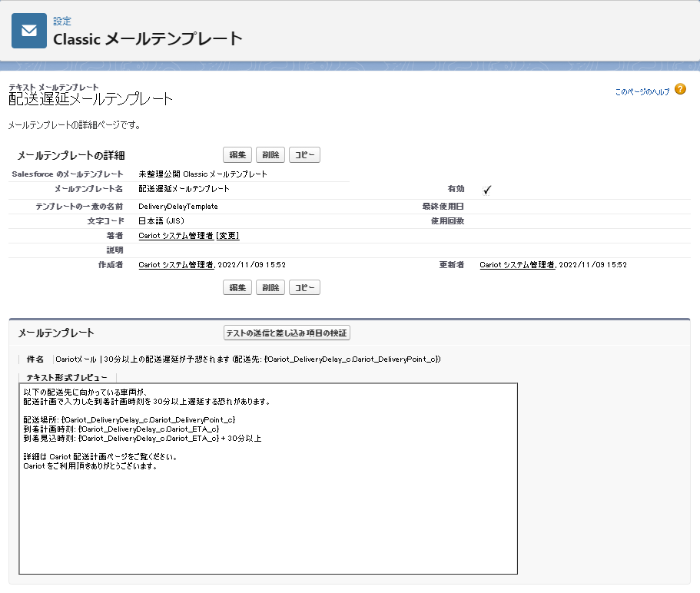Click the メールテンプレートの詳細 section heading
The image size is (700, 593).
point(71,155)
